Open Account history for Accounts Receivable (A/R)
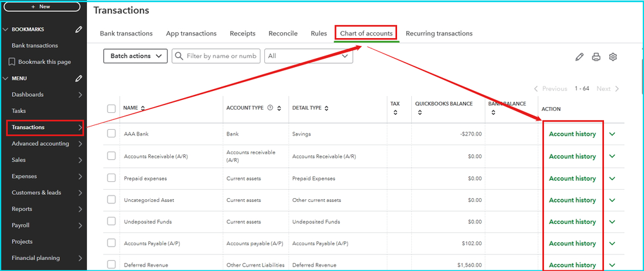The image size is (644, 271). 572,156
